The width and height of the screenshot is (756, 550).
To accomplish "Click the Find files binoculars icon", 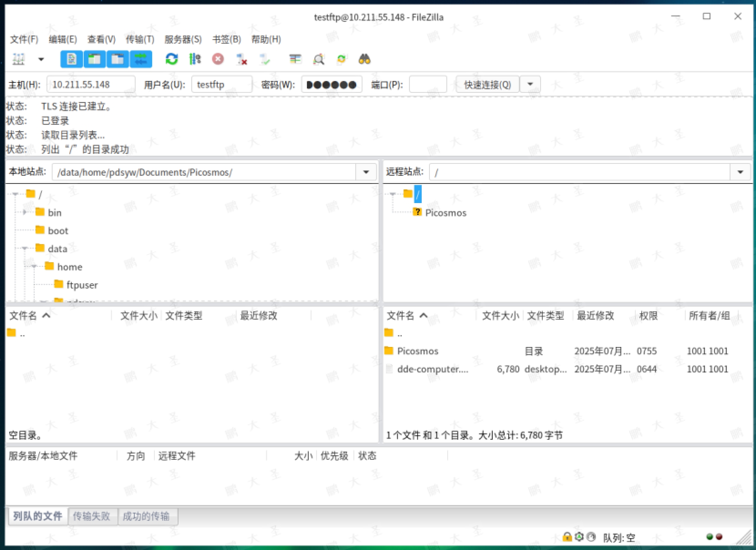I will 364,59.
